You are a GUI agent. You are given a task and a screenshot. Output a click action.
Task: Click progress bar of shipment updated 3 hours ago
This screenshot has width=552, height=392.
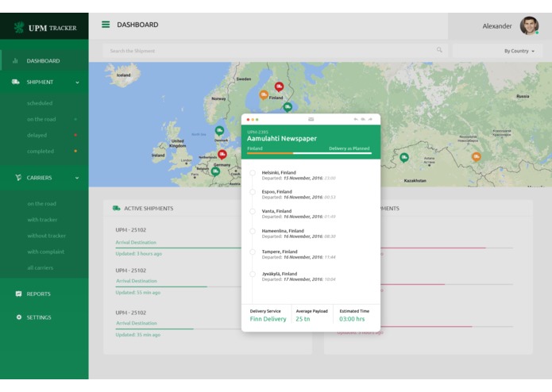tap(179, 248)
